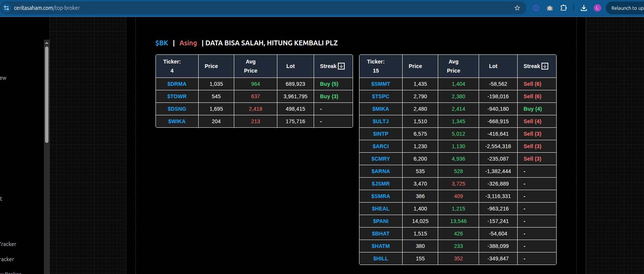Open the $DSNG ticker link
The height and width of the screenshot is (274, 644).
[x=177, y=109]
